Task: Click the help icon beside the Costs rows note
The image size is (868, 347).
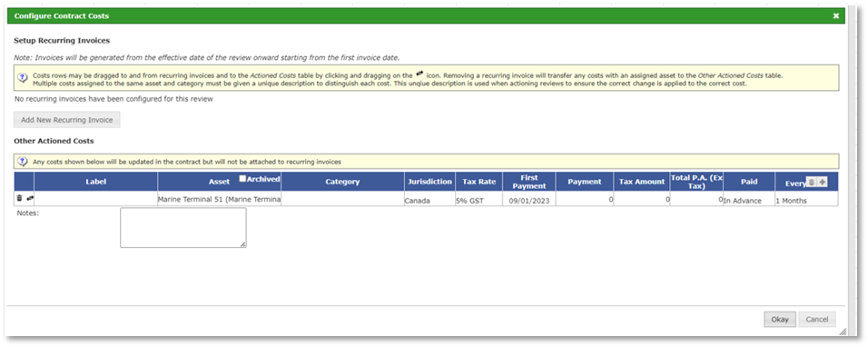Action: pyautogui.click(x=23, y=77)
